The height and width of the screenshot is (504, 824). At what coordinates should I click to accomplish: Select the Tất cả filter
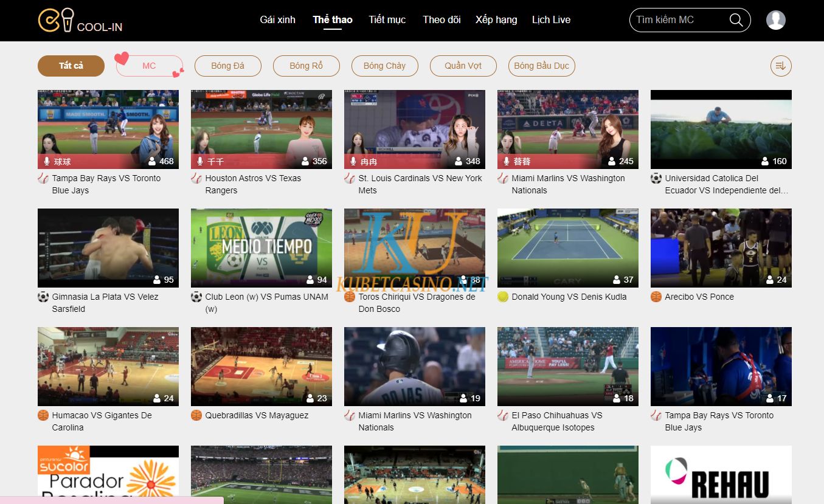click(x=71, y=66)
